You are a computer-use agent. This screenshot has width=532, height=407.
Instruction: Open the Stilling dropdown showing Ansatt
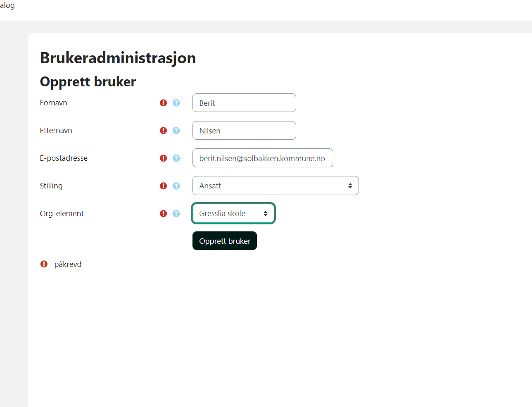(x=275, y=186)
